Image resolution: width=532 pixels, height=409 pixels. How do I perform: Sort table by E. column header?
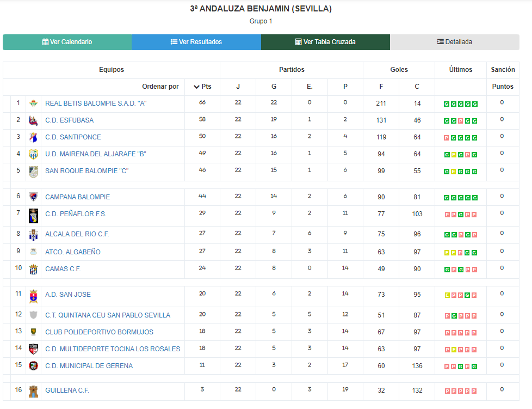(310, 87)
